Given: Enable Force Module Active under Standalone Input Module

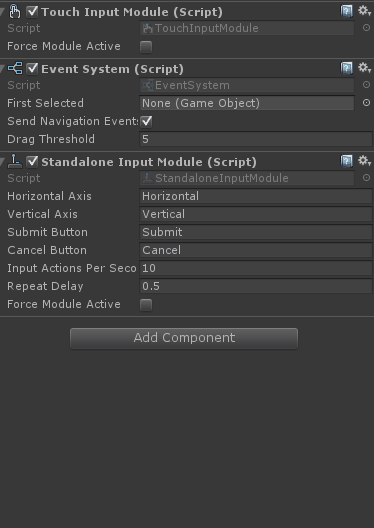Looking at the screenshot, I should (x=146, y=305).
